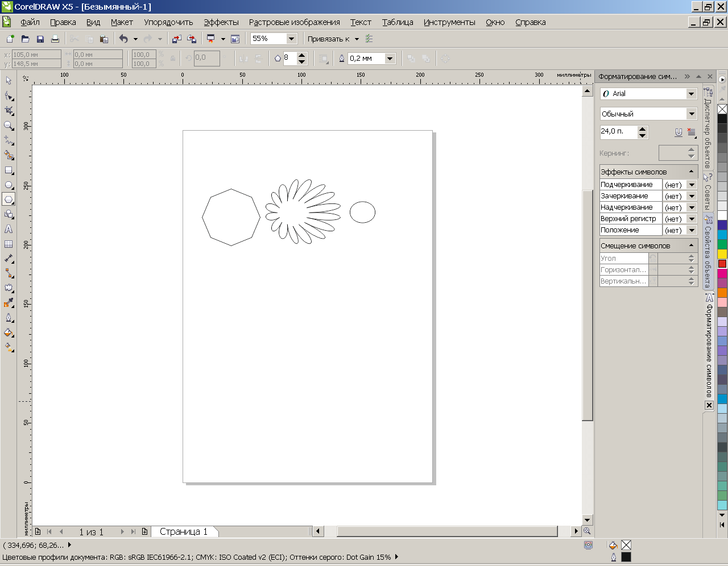The image size is (728, 566).
Task: Click the Export icon
Action: click(191, 39)
